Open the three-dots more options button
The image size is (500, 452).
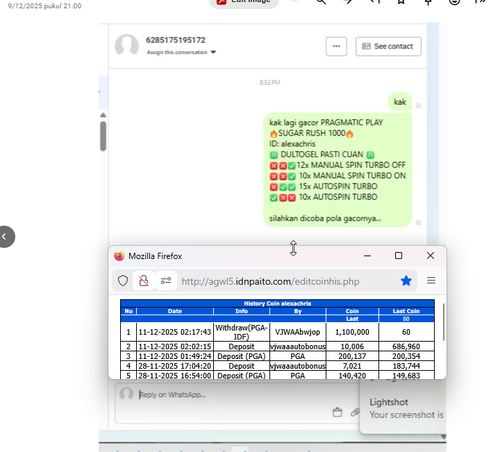(x=336, y=46)
